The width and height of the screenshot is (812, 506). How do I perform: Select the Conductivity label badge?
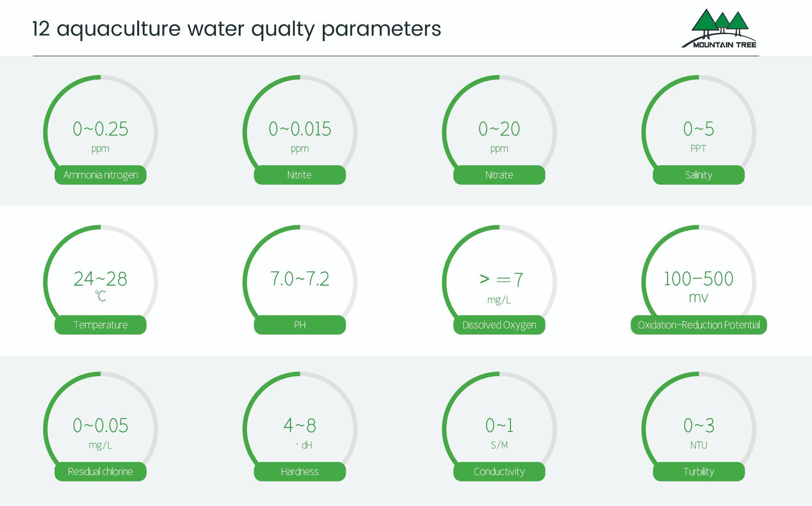[x=499, y=472]
